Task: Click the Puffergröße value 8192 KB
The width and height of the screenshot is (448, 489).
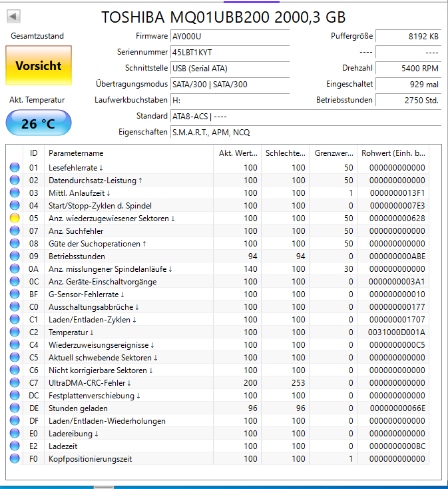Action: pos(409,37)
